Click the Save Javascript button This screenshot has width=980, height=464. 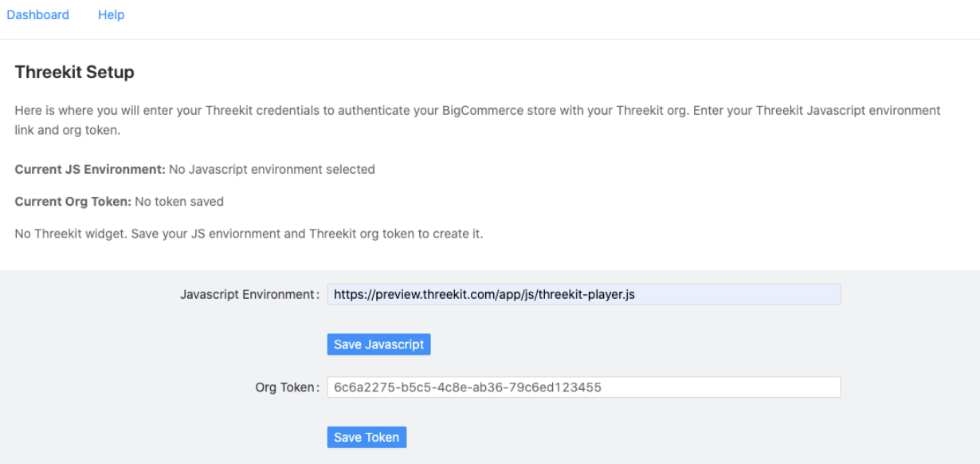click(x=378, y=344)
